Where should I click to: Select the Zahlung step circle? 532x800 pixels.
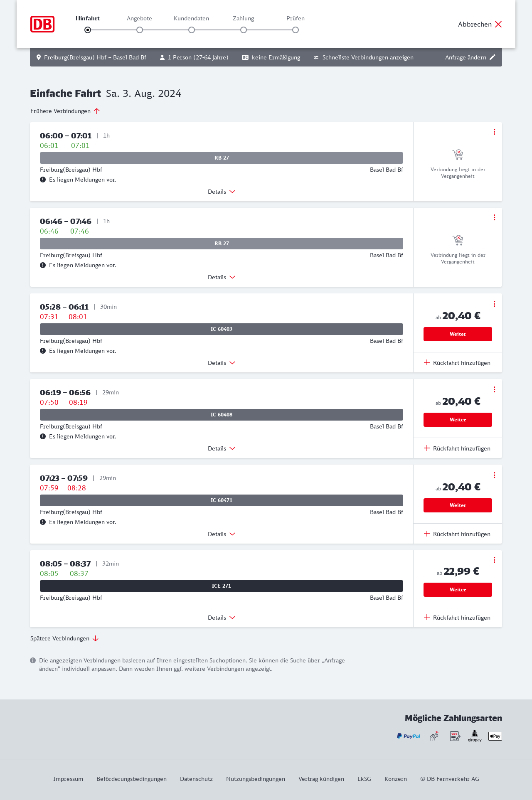(244, 30)
